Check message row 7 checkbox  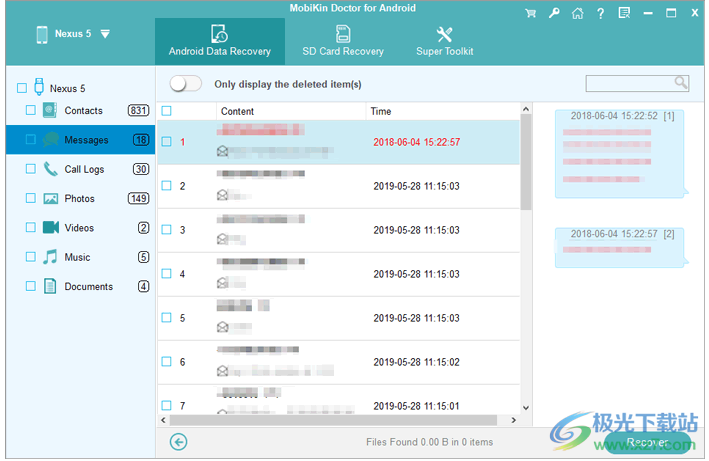click(x=166, y=405)
